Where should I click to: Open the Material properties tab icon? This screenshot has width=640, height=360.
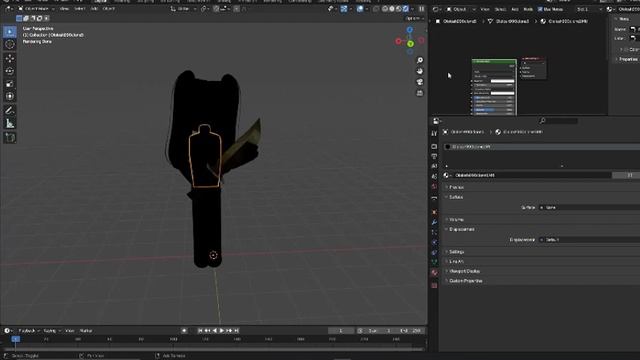pyautogui.click(x=434, y=272)
